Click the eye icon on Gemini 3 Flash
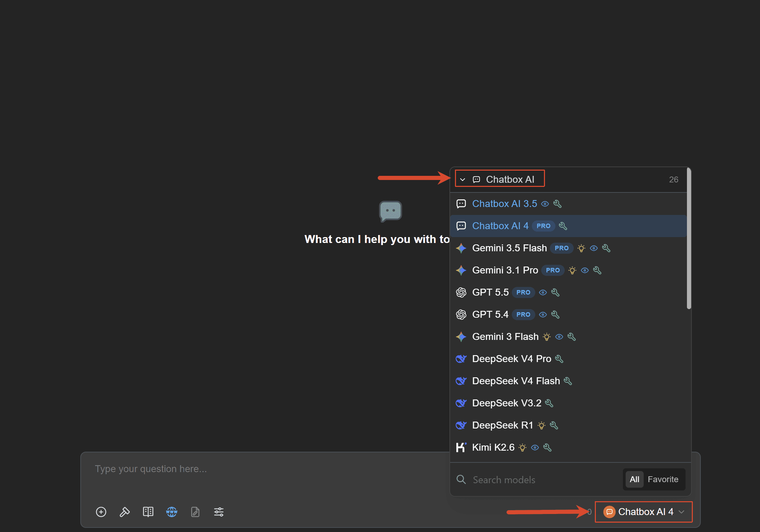 click(559, 337)
